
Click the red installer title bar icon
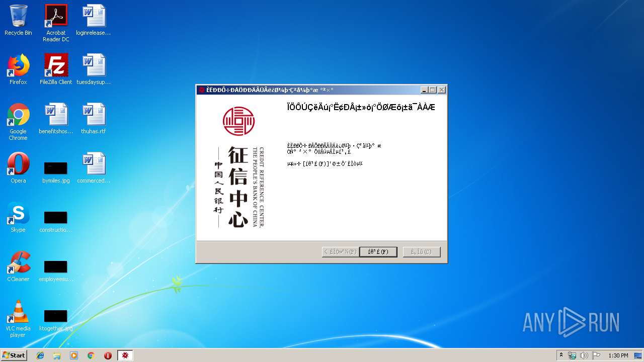coord(202,90)
